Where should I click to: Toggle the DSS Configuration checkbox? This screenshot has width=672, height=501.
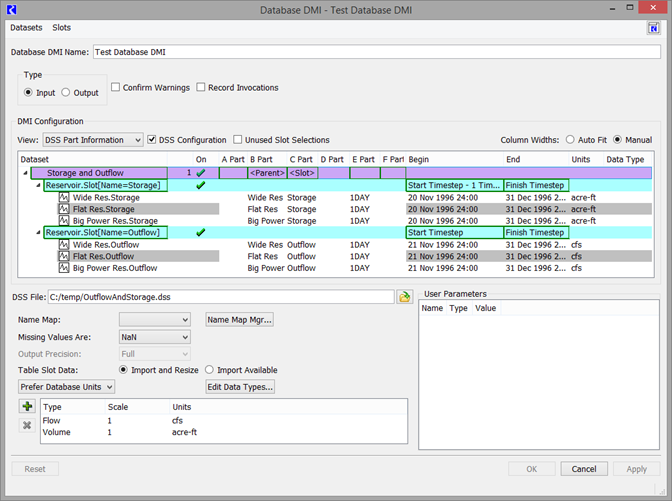click(152, 140)
